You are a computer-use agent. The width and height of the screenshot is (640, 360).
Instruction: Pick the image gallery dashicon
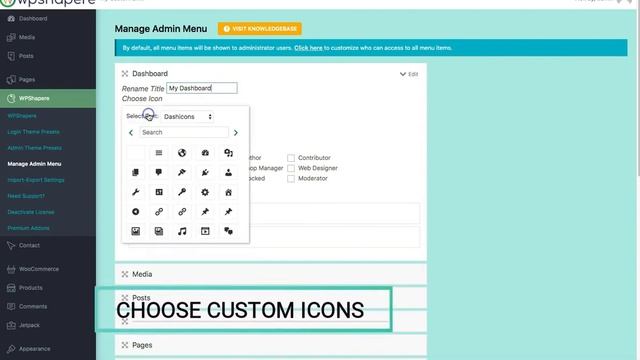159,231
